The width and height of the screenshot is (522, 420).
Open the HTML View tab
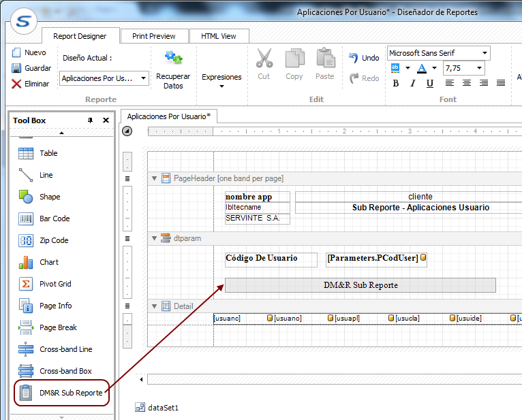pyautogui.click(x=218, y=36)
